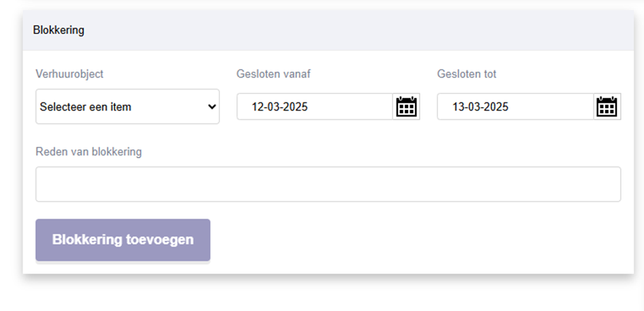This screenshot has height=311, width=644.
Task: Focus the Gesloten tot date field
Action: 515,107
